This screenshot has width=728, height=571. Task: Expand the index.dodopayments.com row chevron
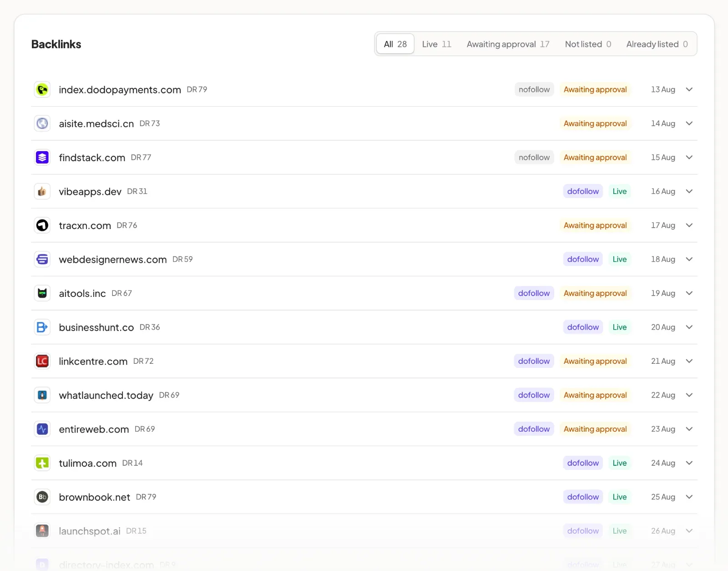pyautogui.click(x=689, y=90)
